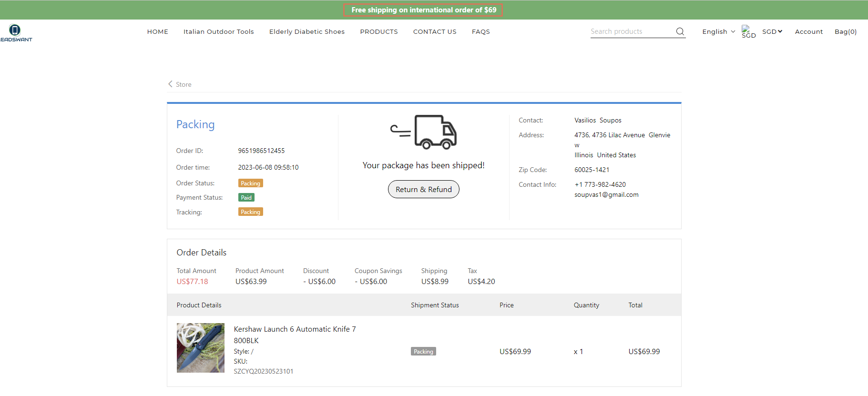The image size is (868, 396).
Task: Click in the Search products field
Action: pos(630,31)
